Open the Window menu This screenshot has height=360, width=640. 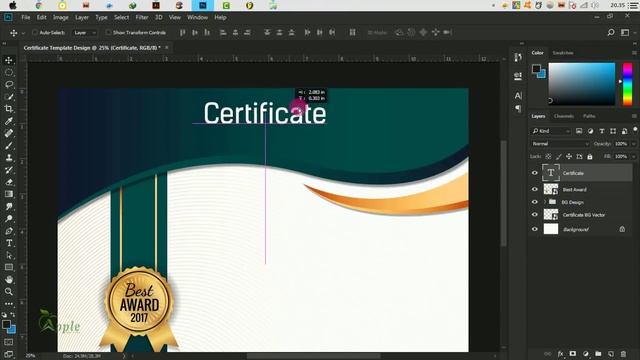(198, 18)
